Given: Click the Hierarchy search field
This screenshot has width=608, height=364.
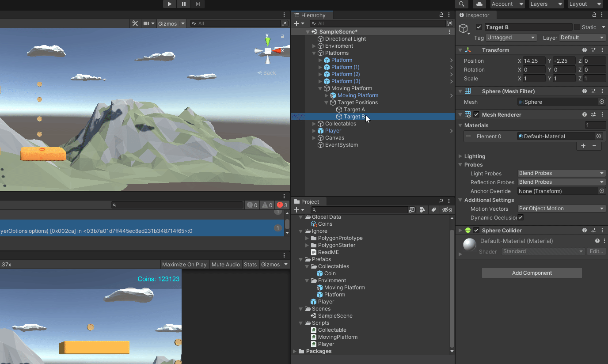Looking at the screenshot, I should click(x=377, y=23).
